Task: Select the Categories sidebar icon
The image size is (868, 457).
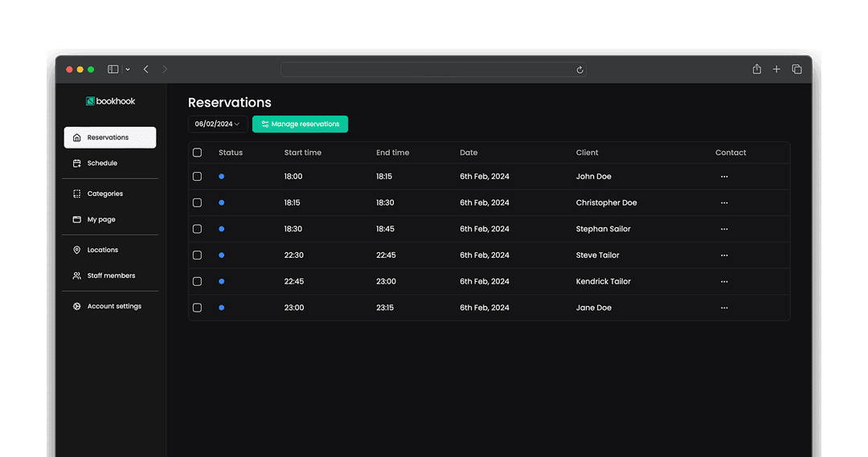Action: pos(77,194)
